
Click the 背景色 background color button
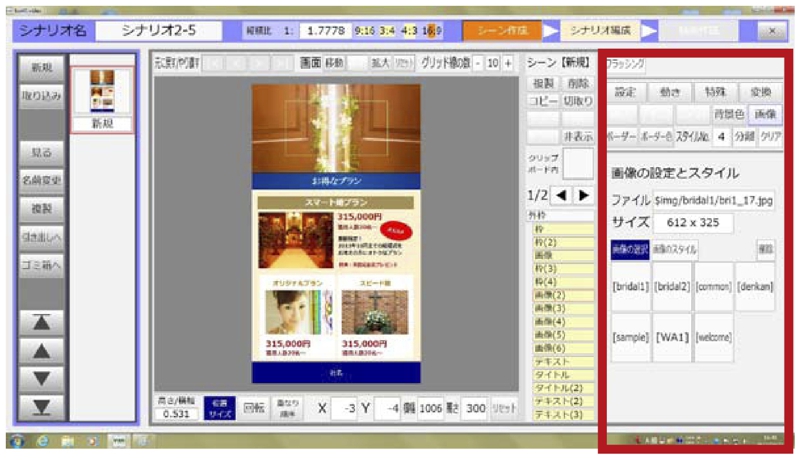(729, 114)
